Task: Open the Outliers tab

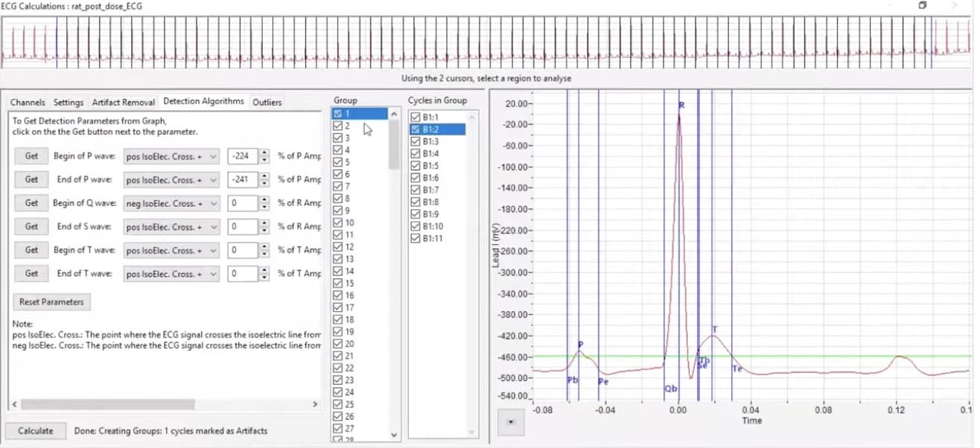Action: pyautogui.click(x=267, y=102)
